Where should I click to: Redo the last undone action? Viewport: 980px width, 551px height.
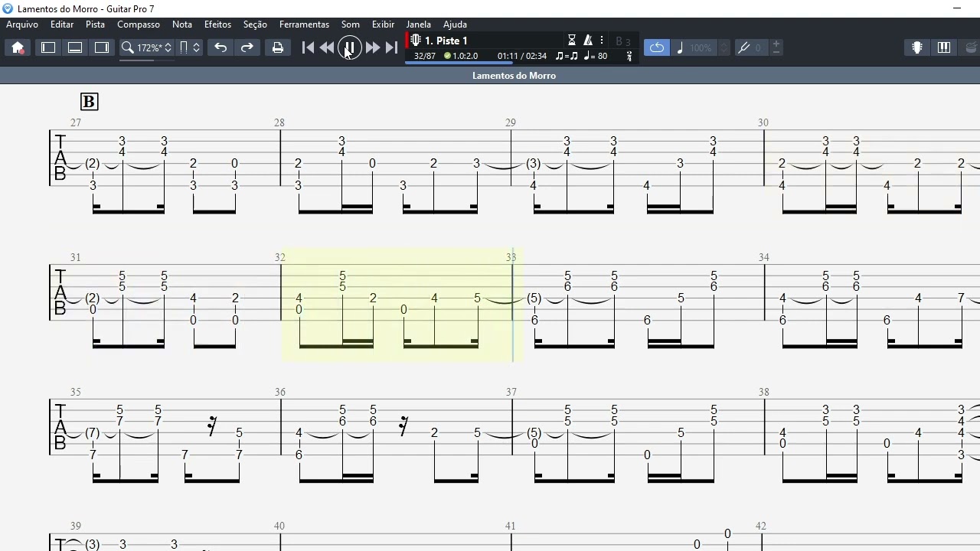point(247,47)
